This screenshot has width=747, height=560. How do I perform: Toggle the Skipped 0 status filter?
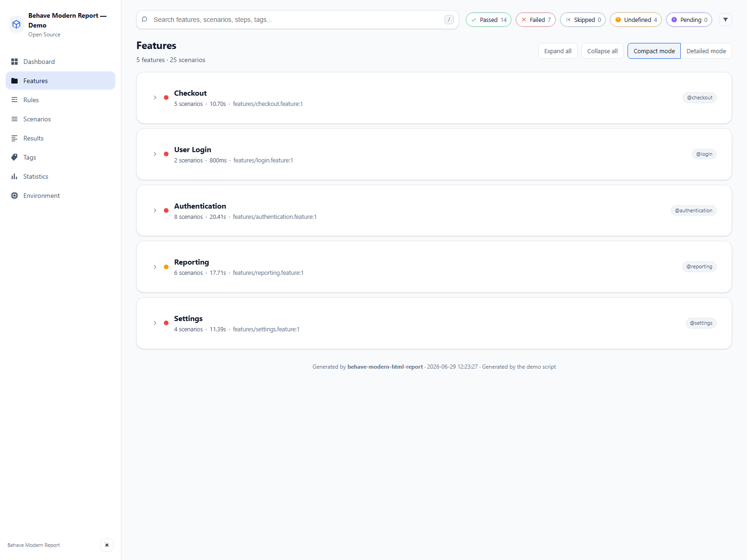tap(583, 20)
